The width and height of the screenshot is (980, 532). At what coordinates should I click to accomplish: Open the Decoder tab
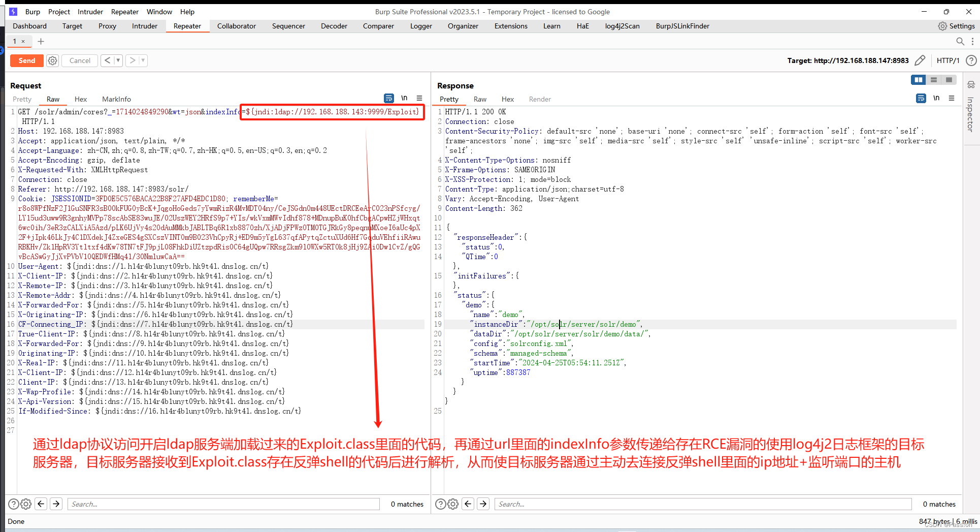pyautogui.click(x=334, y=26)
